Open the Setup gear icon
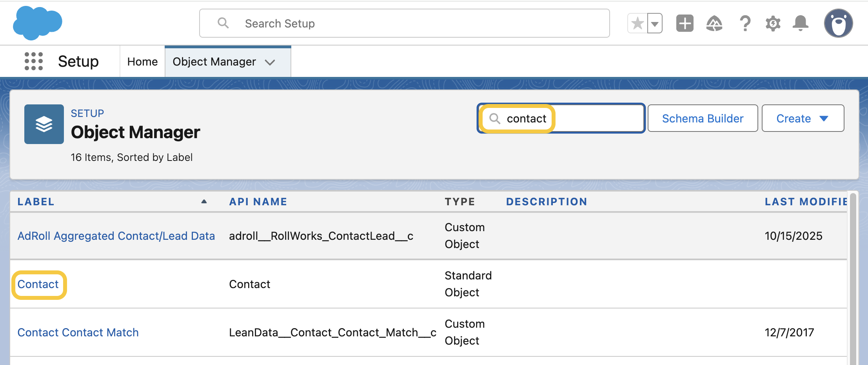 [773, 24]
